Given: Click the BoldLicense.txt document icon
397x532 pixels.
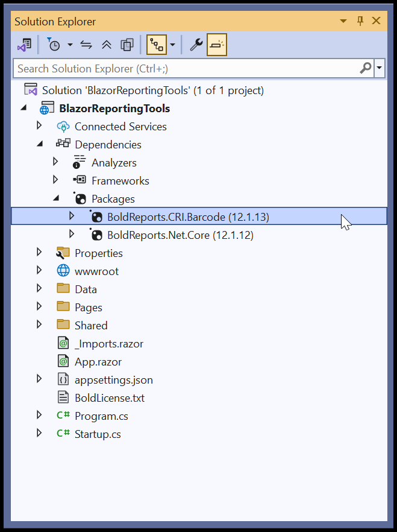Looking at the screenshot, I should tap(63, 397).
